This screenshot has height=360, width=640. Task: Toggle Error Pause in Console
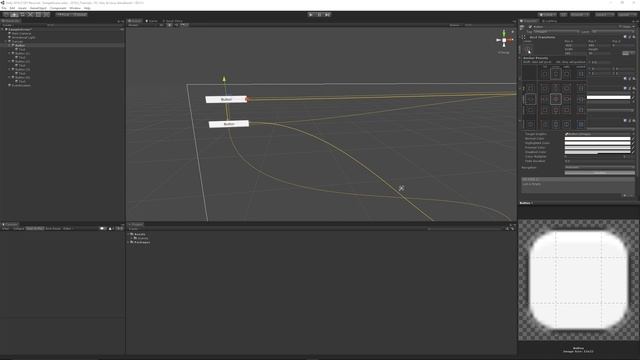coord(53,229)
